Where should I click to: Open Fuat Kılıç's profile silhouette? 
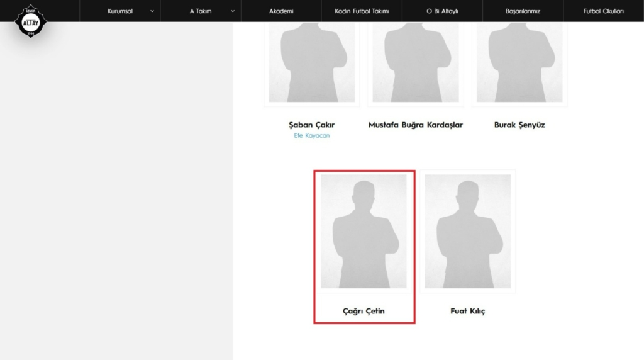click(468, 231)
